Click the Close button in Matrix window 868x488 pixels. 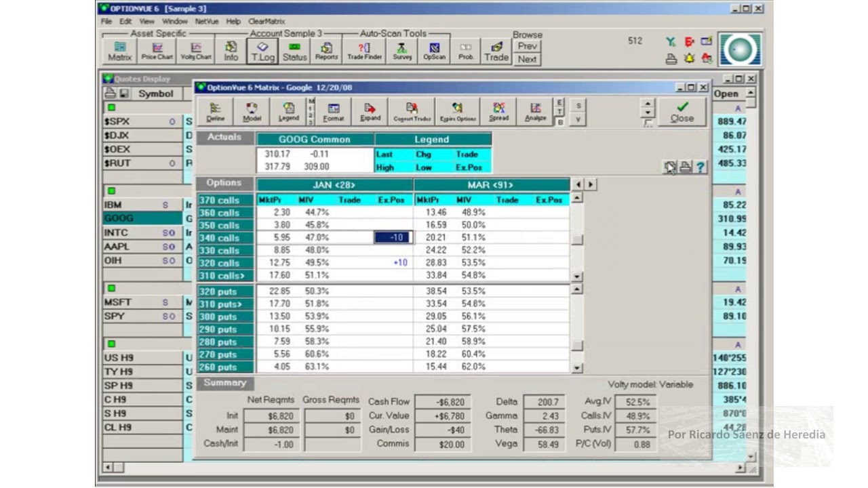682,112
